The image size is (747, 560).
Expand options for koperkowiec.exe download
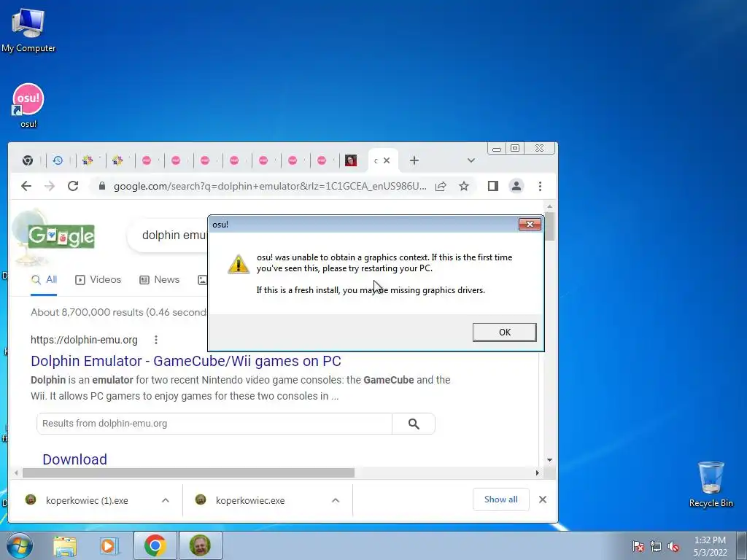[x=336, y=500]
